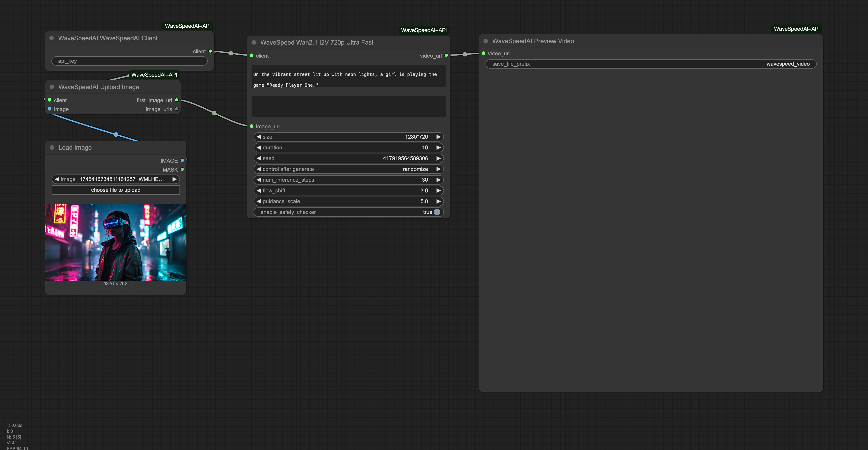Collapse the Load Image node via its title dot
This screenshot has width=868, height=450.
(x=52, y=147)
